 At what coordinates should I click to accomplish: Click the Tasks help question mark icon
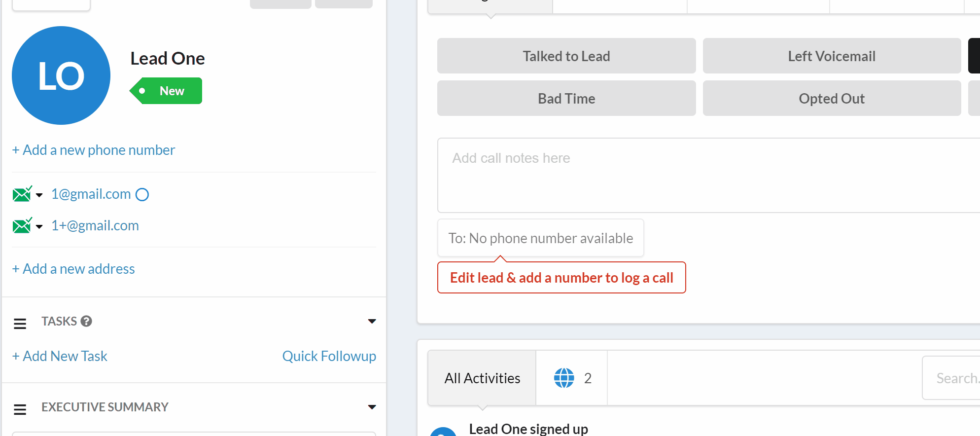click(86, 321)
